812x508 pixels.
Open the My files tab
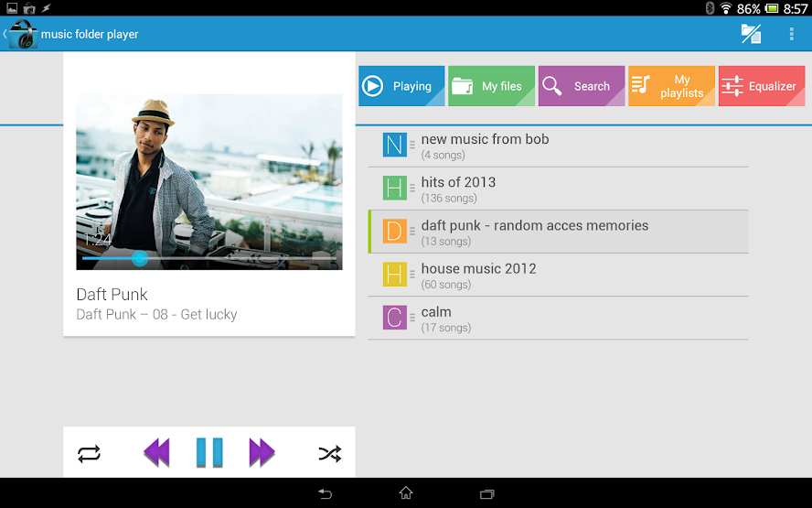click(491, 86)
